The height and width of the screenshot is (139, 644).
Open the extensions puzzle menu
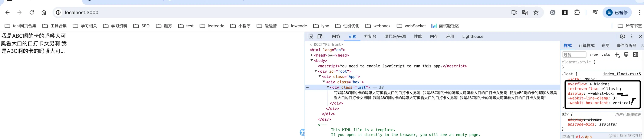[x=577, y=13]
